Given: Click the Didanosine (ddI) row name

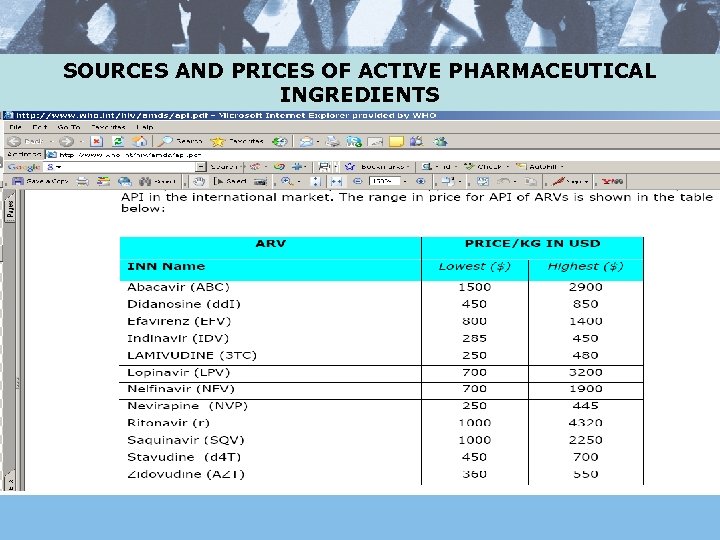Looking at the screenshot, I should [184, 304].
